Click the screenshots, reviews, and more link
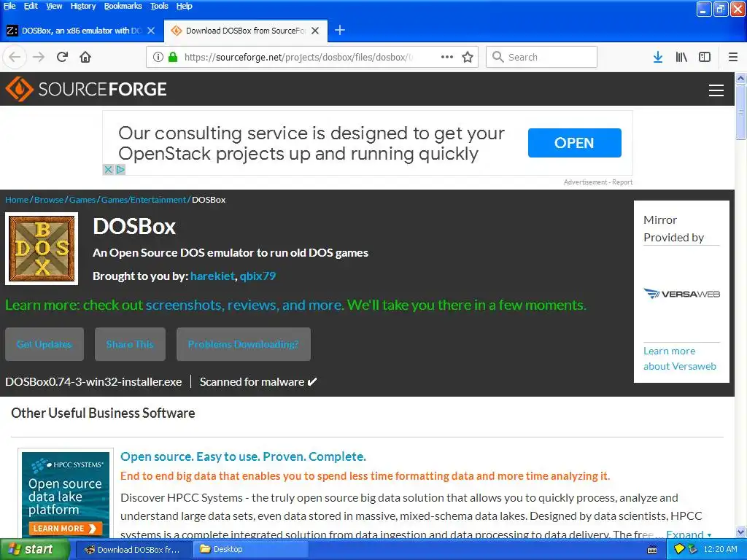Viewport: 747px width, 560px height. pos(244,305)
